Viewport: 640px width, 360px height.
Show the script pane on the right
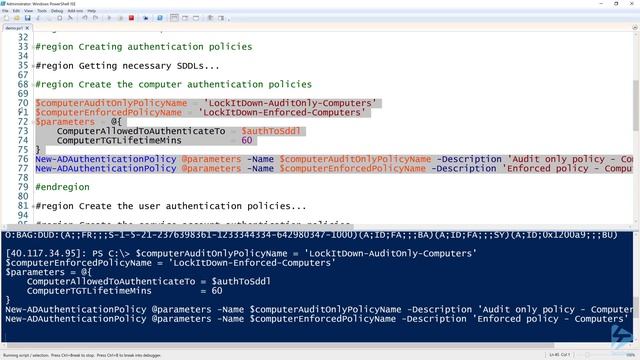(x=185, y=18)
